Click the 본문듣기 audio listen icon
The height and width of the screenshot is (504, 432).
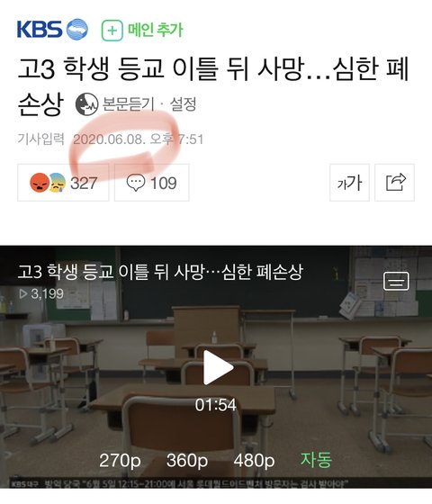(86, 104)
